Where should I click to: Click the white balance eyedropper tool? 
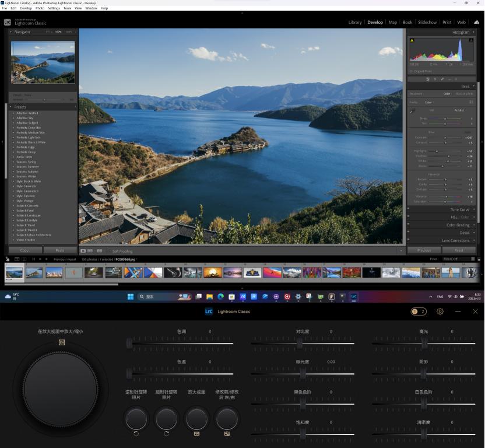click(412, 111)
